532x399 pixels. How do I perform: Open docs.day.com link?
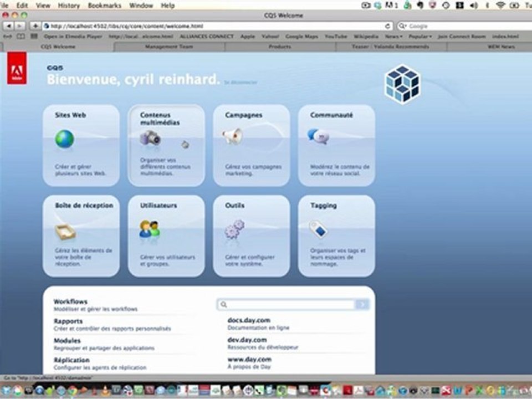(249, 320)
